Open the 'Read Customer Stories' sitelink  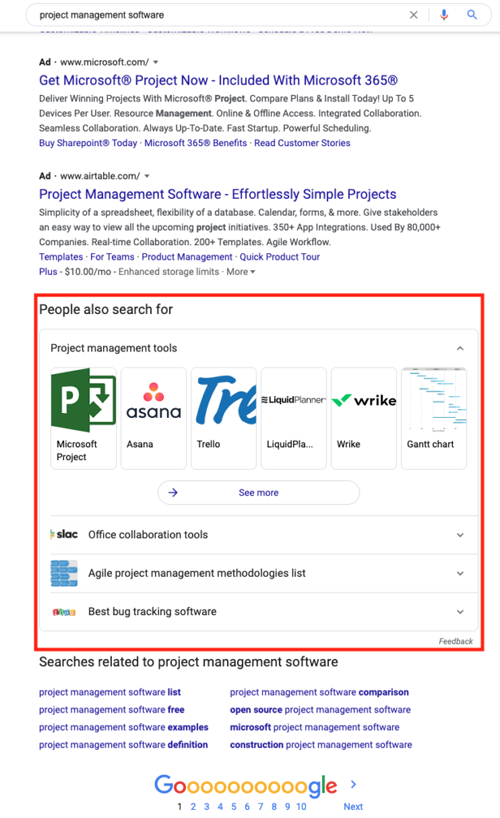pos(302,143)
